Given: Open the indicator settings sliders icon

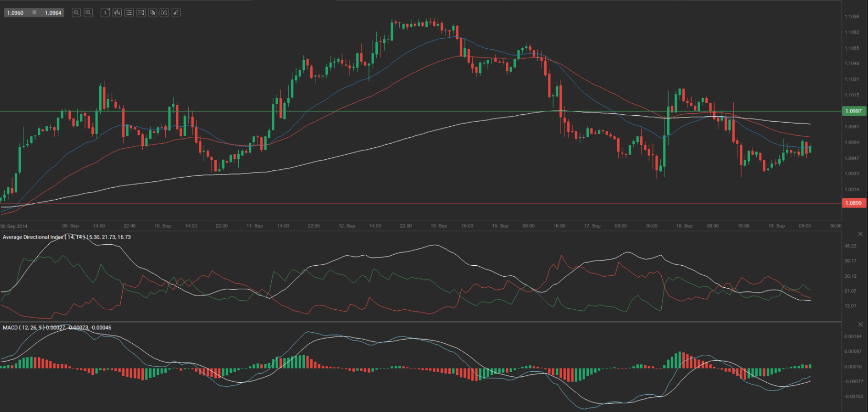Looking at the screenshot, I should (x=129, y=13).
